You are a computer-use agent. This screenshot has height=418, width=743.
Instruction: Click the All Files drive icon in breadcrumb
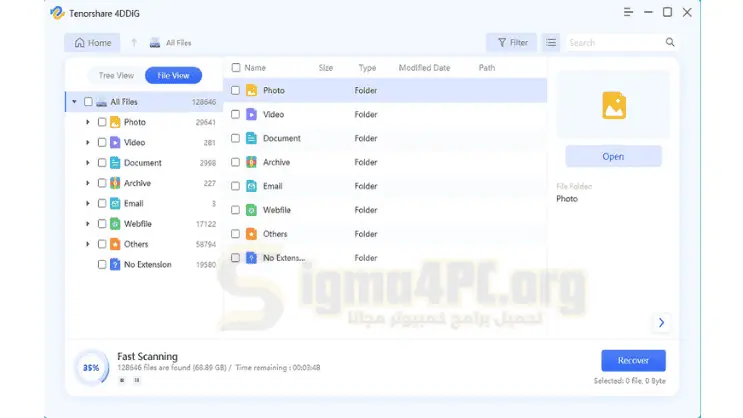click(155, 43)
